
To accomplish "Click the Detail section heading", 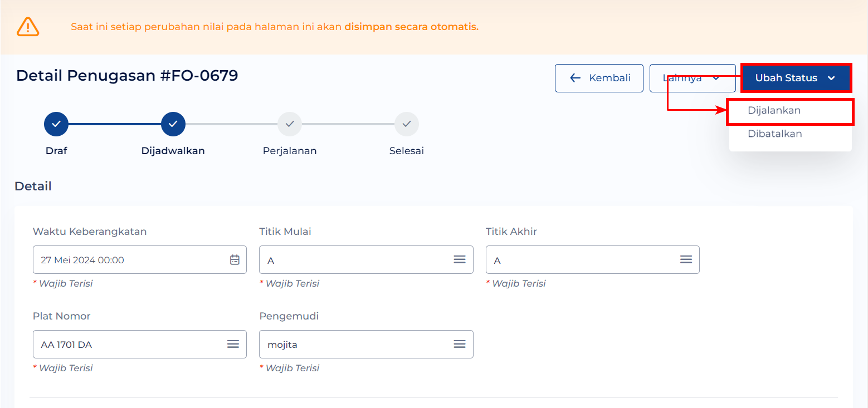I will (33, 186).
